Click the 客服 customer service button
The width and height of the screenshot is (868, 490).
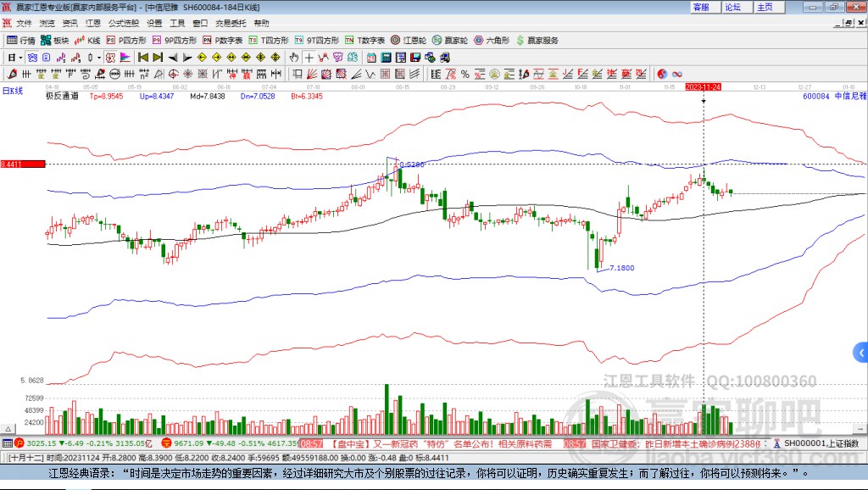click(x=701, y=7)
